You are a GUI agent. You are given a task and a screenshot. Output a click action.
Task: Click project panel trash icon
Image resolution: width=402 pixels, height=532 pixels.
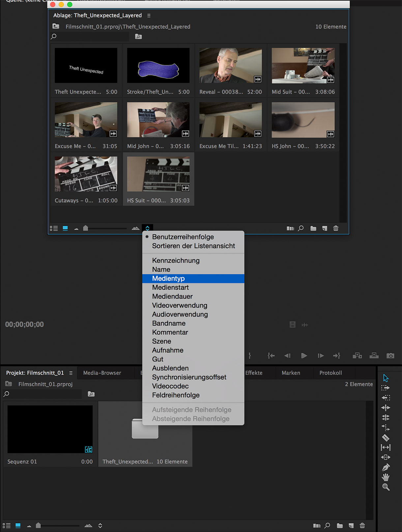coord(362,525)
